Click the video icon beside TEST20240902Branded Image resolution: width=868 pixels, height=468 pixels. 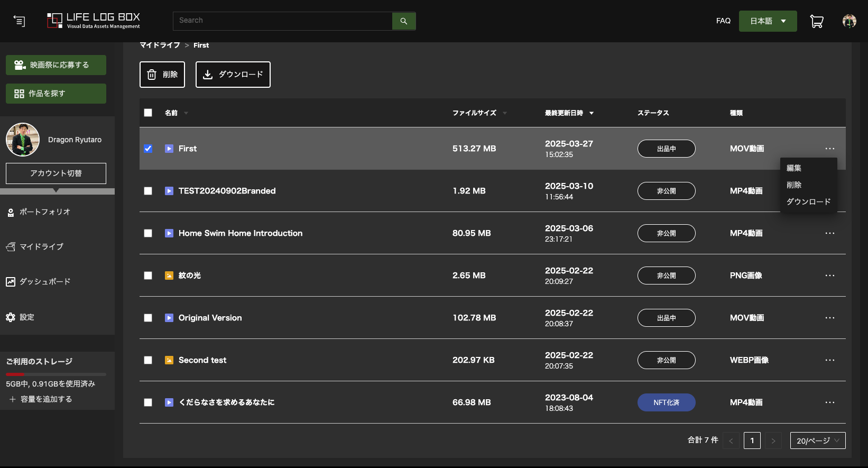(x=169, y=191)
